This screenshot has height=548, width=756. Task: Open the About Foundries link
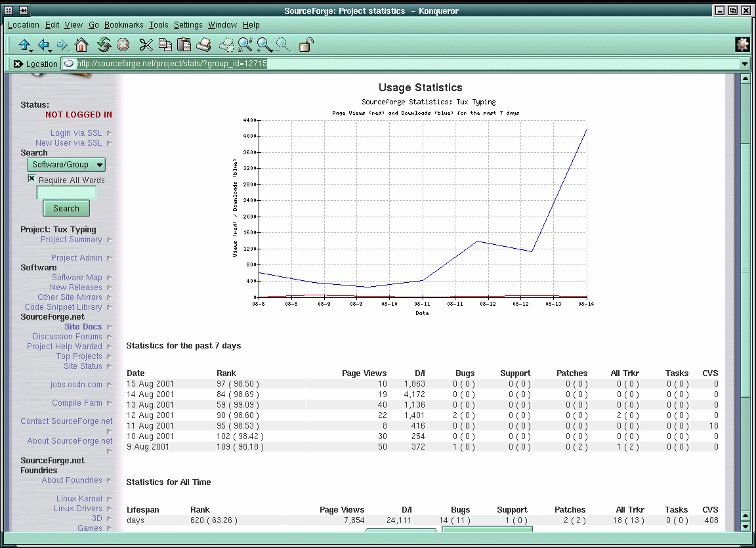[x=72, y=480]
